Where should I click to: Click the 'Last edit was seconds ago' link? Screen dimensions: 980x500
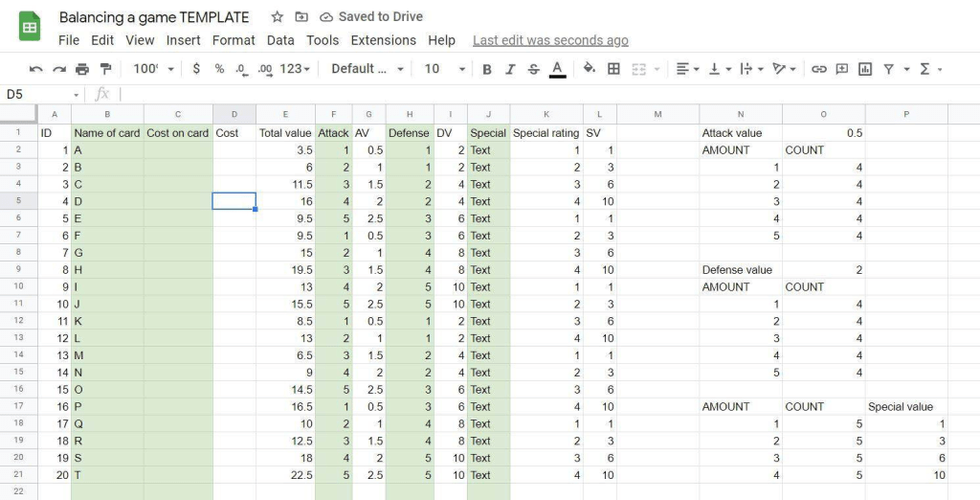pos(550,40)
